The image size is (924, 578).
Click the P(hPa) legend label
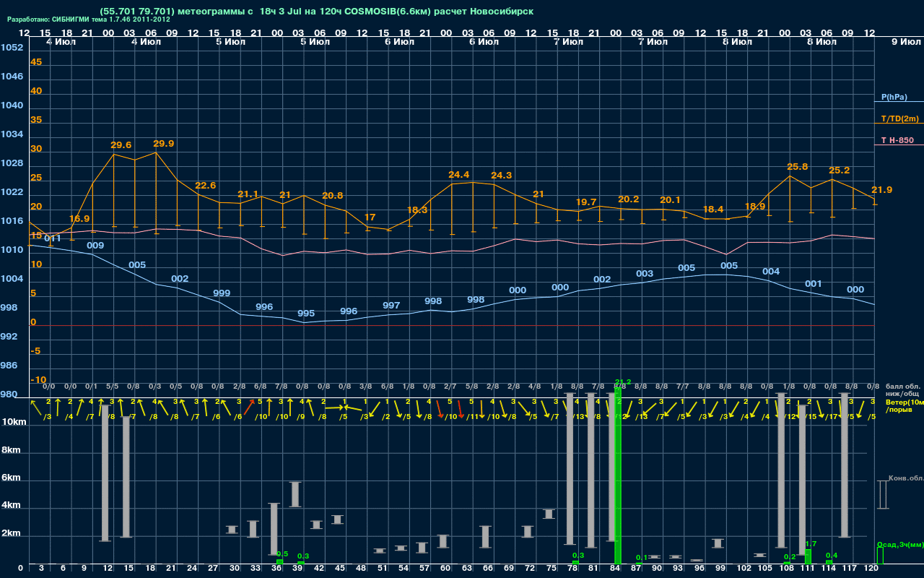894,97
